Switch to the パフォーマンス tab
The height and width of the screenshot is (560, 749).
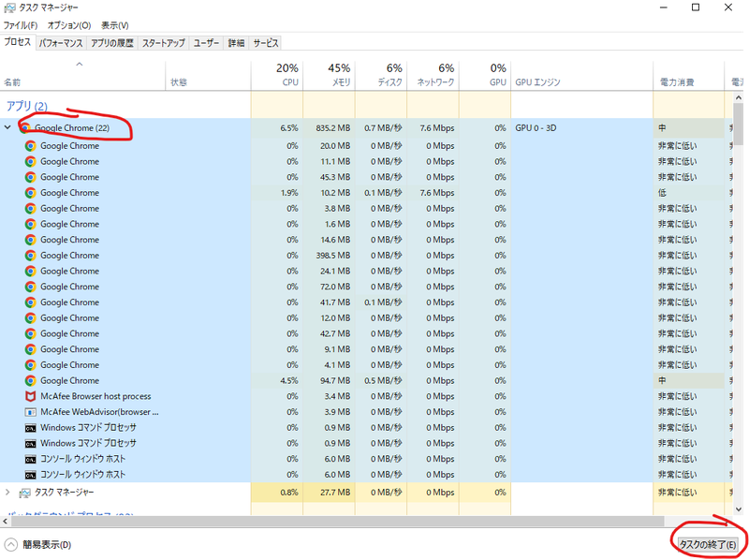click(x=61, y=43)
